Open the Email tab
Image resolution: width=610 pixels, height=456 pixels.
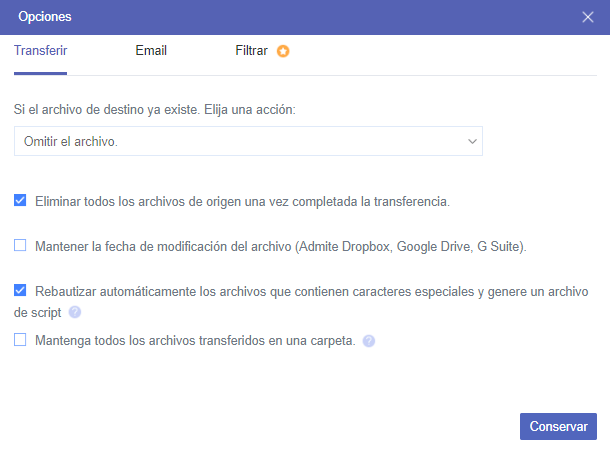(151, 50)
